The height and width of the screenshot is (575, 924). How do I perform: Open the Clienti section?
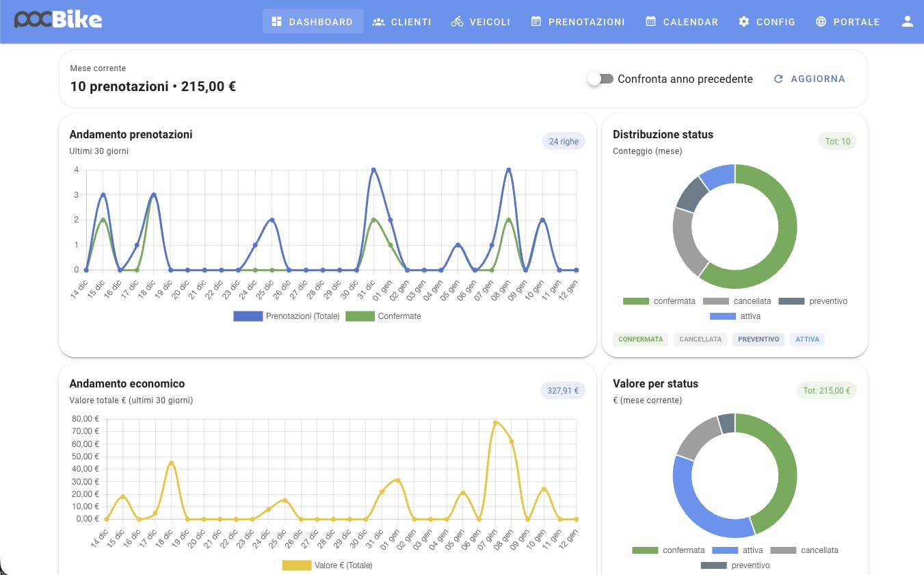(402, 22)
